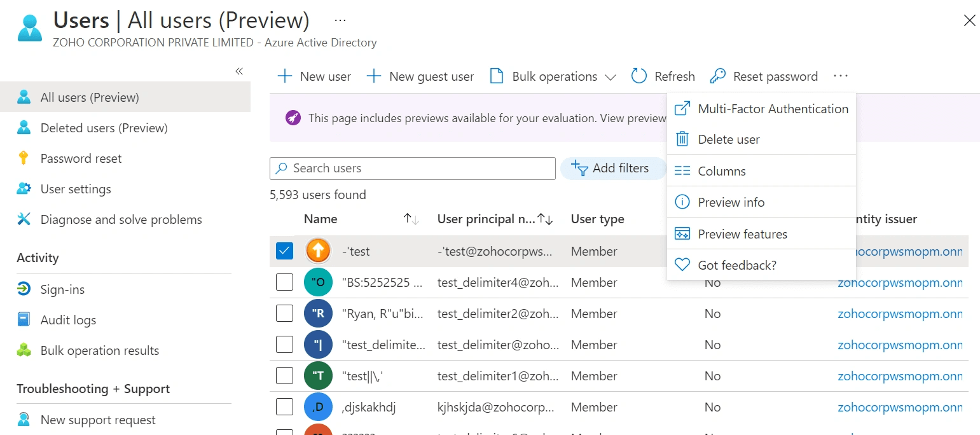
Task: Open the zohocorpwsmopm.onn identity issuer link
Action: point(901,282)
